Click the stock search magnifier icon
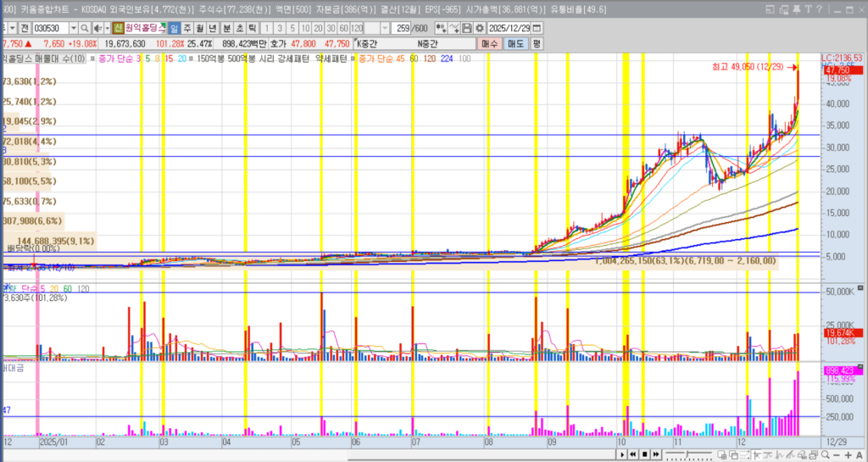 tap(84, 28)
